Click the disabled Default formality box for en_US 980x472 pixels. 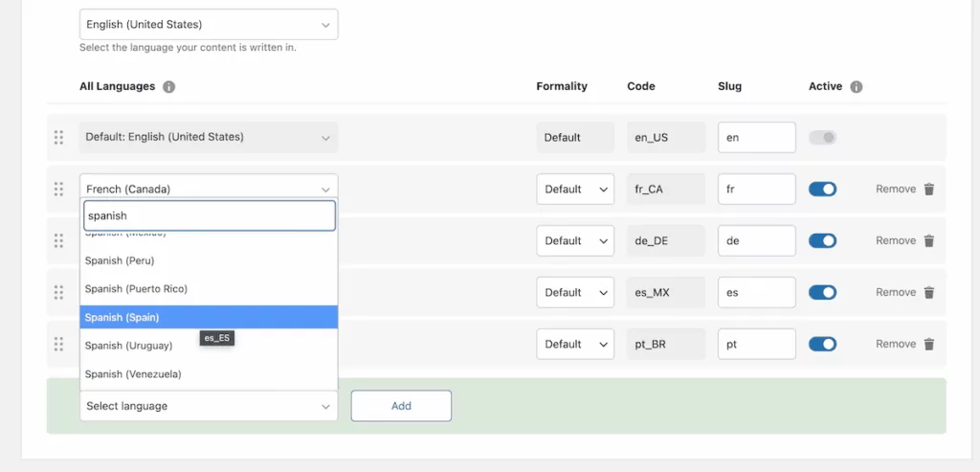(x=575, y=138)
